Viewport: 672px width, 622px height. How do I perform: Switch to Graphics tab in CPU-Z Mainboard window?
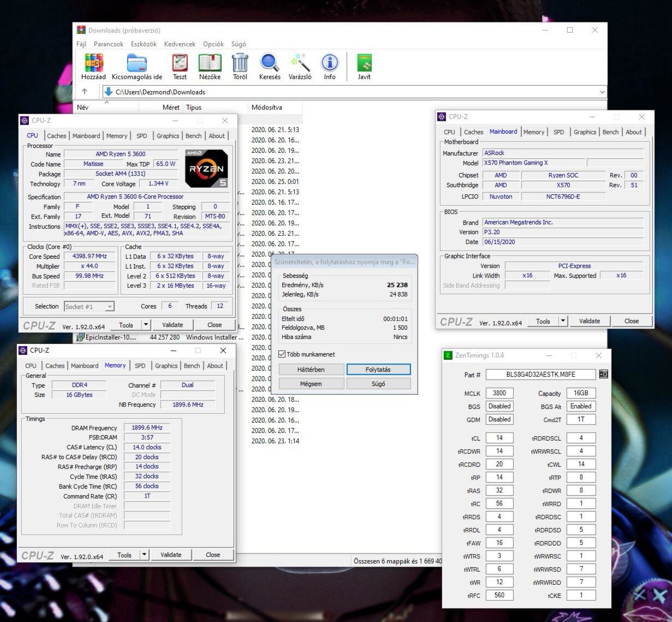pos(585,132)
